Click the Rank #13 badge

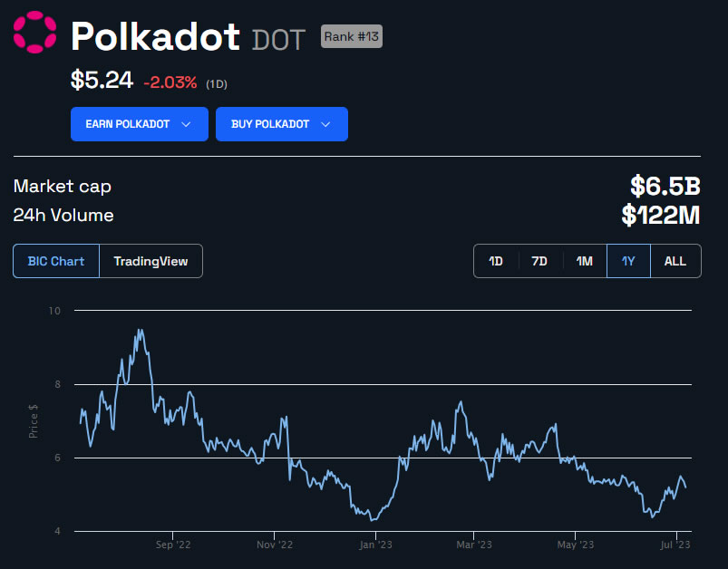[x=352, y=37]
